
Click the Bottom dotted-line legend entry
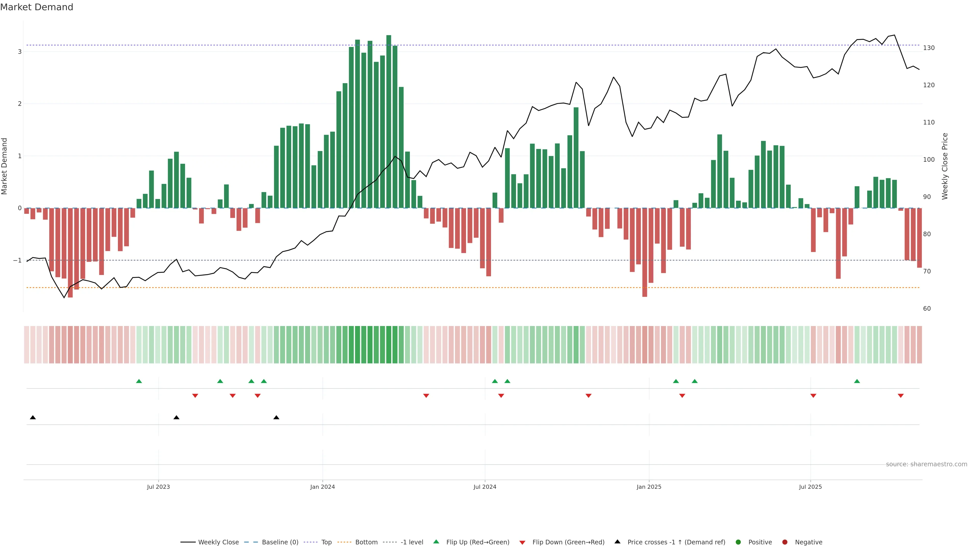[366, 542]
